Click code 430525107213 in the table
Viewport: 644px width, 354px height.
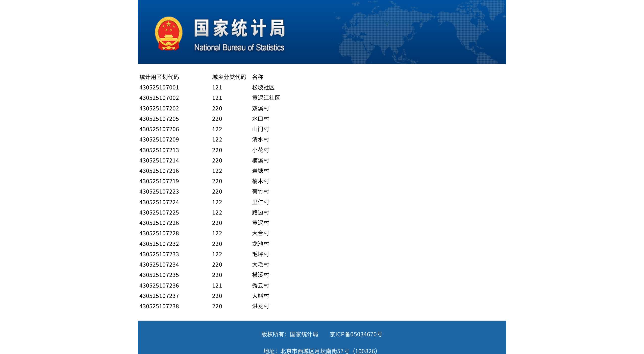[159, 150]
